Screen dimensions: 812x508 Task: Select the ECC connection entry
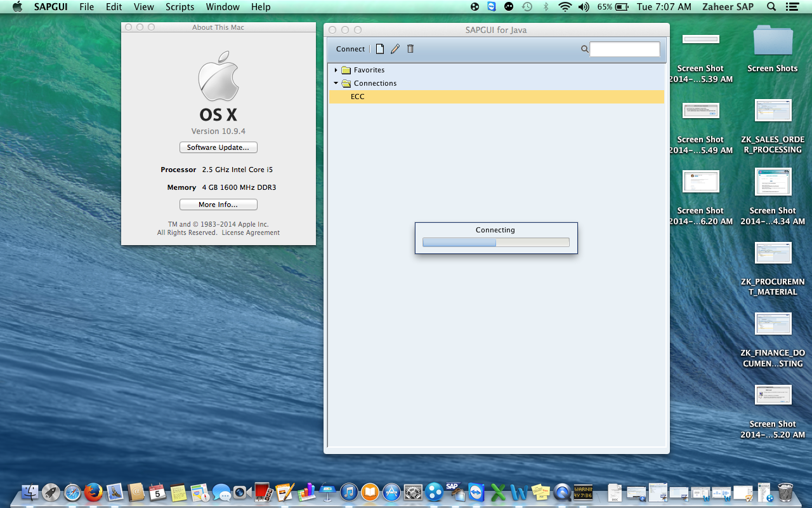point(497,97)
